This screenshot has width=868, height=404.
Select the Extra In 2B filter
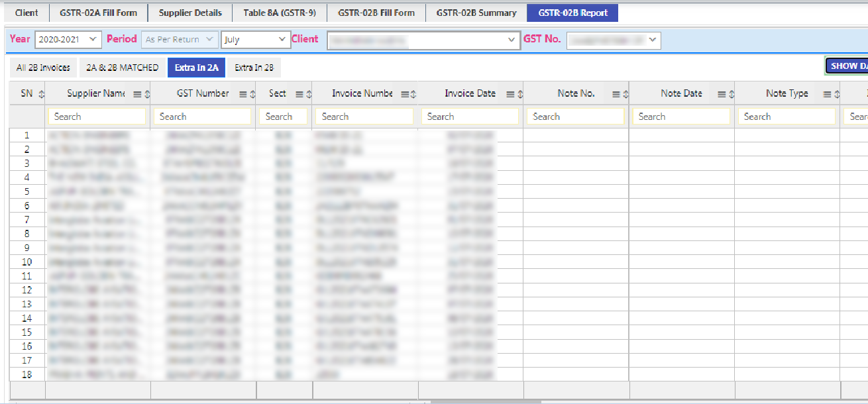[254, 68]
